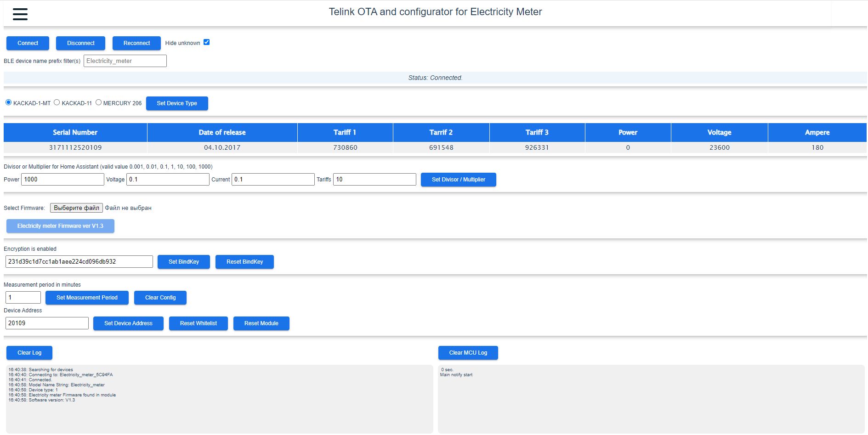868x435 pixels.
Task: Open the firmware file chooser button
Action: pos(76,208)
